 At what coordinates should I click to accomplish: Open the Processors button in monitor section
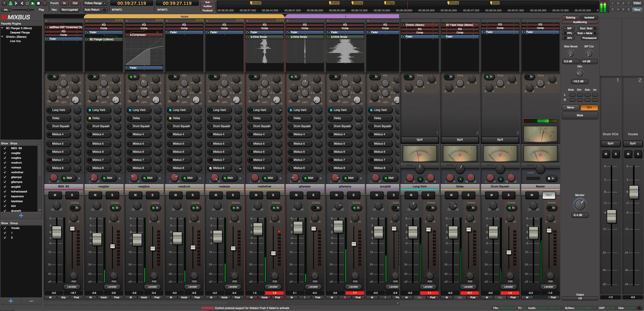(589, 38)
